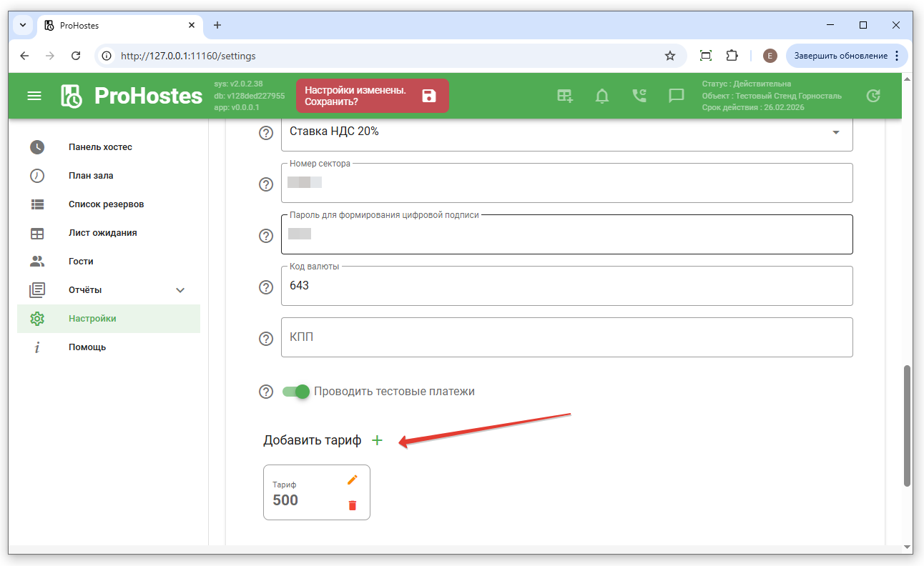Screen dimensions: 924x566
Task: Toggle the test payments switch
Action: pos(295,392)
